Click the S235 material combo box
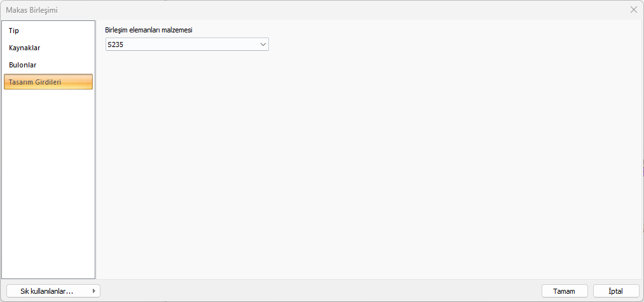The height and width of the screenshot is (302, 644). pos(184,45)
